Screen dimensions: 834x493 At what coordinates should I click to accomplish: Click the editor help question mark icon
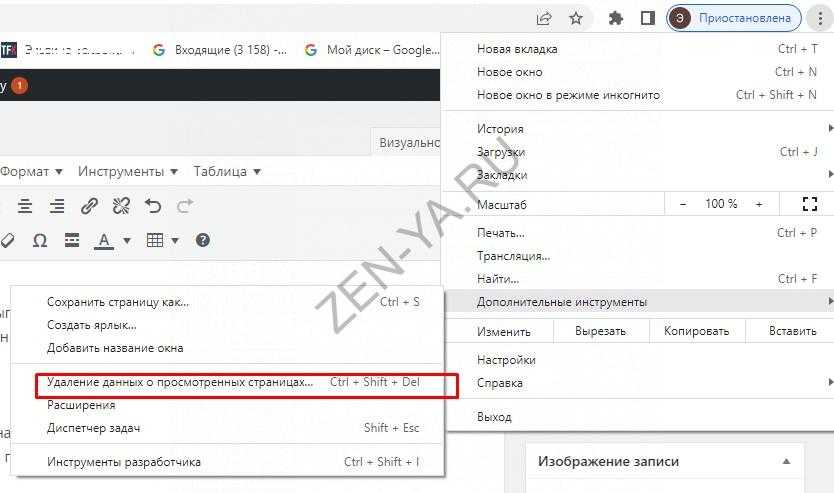203,240
